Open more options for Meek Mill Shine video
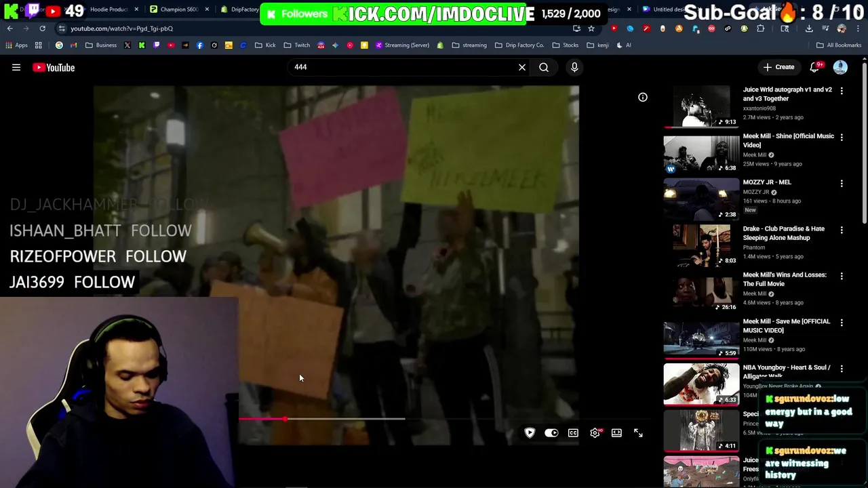868x488 pixels. pyautogui.click(x=842, y=137)
